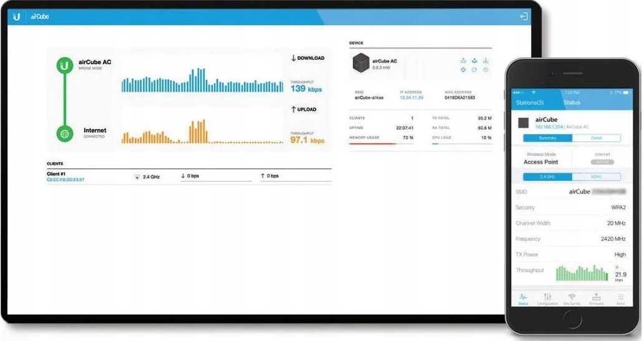Click the logout icon in the top bar
The height and width of the screenshot is (341, 644).
(x=524, y=17)
